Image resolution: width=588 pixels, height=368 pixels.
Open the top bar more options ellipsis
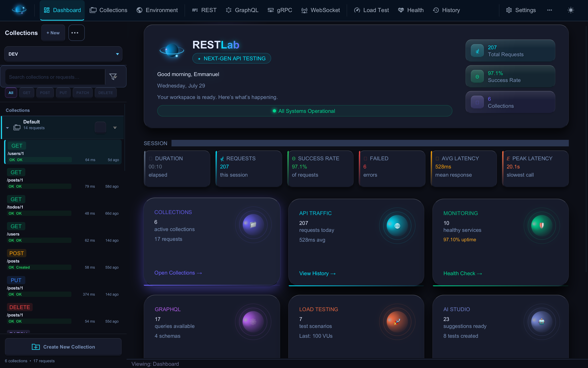(x=549, y=10)
